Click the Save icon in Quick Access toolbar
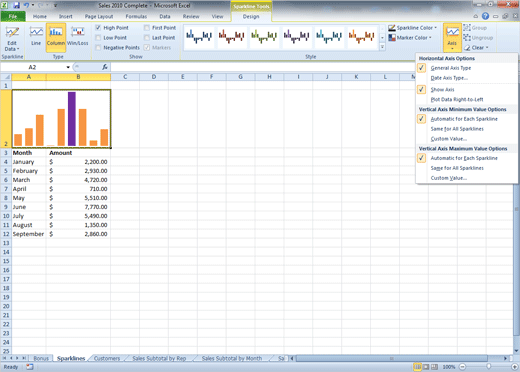The image size is (520, 372). (x=17, y=5)
